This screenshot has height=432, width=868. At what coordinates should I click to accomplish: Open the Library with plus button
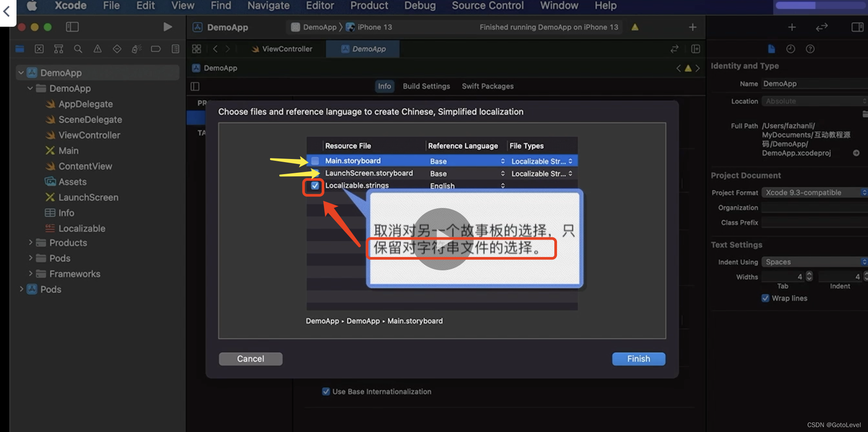click(x=792, y=27)
